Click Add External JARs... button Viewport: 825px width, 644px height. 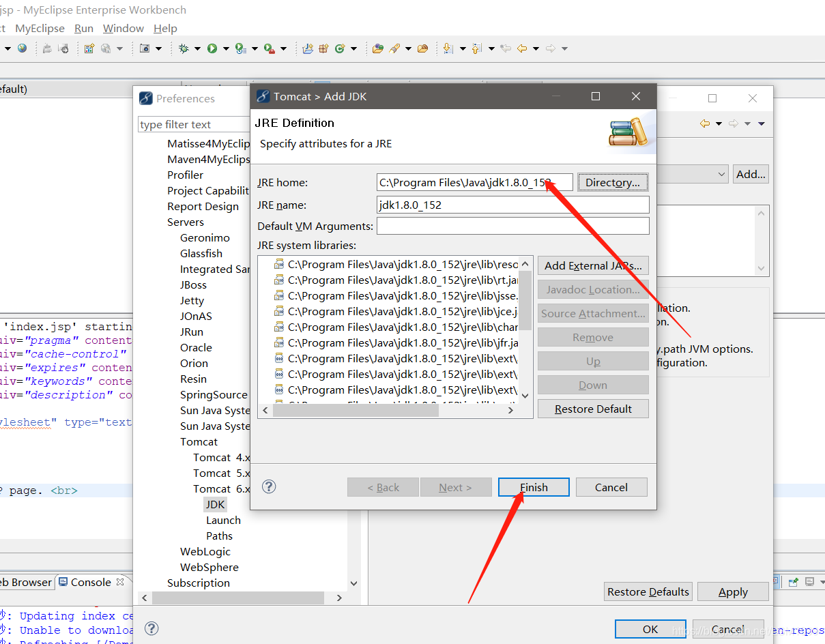[x=593, y=265]
